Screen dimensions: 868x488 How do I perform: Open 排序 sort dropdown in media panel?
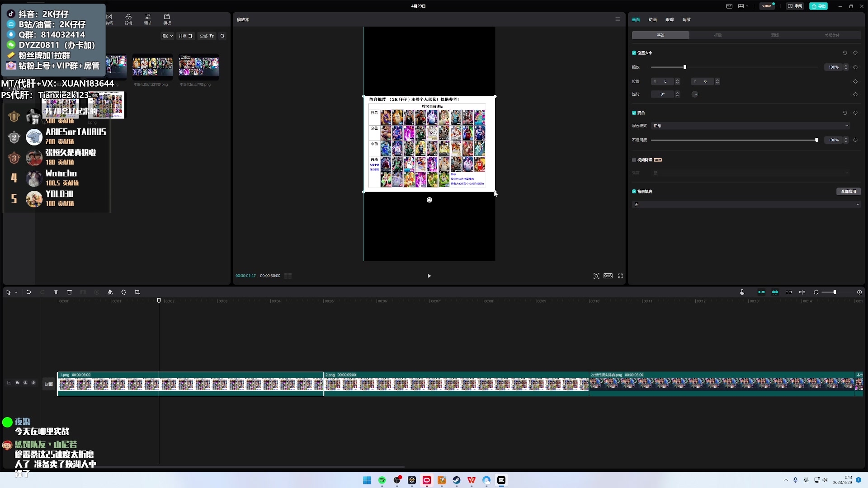tap(185, 36)
